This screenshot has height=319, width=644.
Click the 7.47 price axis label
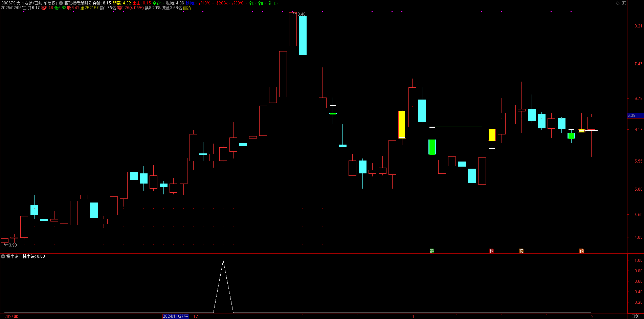click(x=638, y=64)
